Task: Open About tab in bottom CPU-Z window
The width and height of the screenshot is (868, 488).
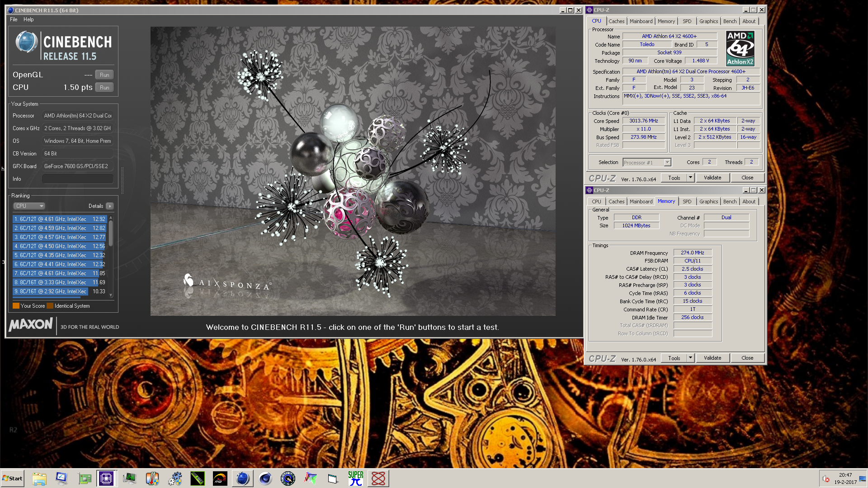Action: pos(749,202)
